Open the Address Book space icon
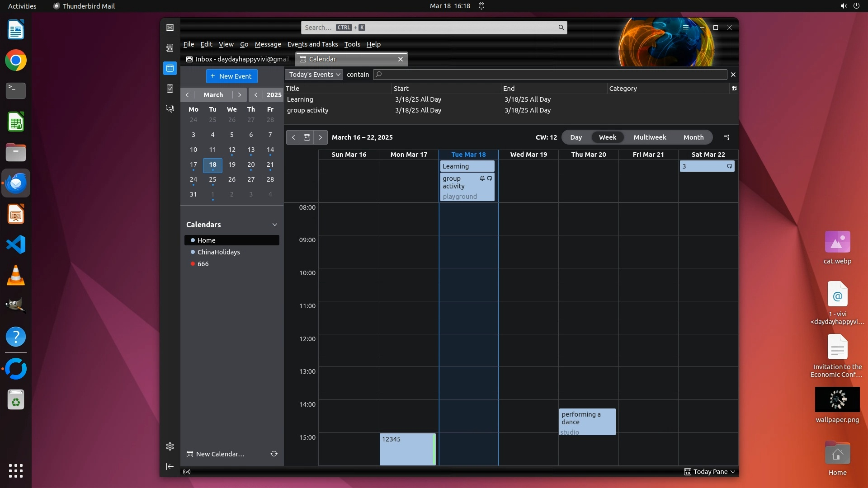This screenshot has width=868, height=488. click(x=170, y=48)
